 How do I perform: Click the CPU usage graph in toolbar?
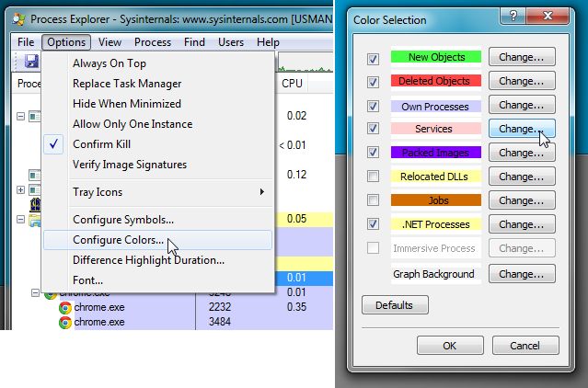(306, 63)
